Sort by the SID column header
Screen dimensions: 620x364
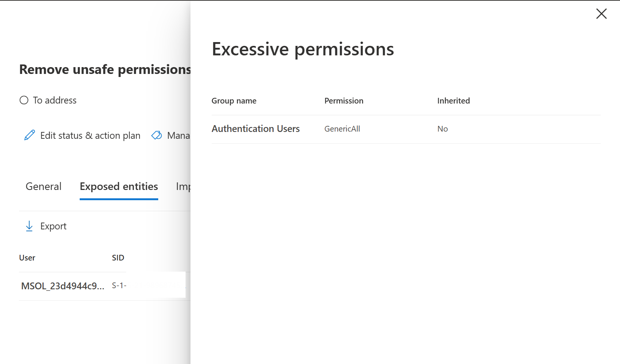tap(118, 258)
